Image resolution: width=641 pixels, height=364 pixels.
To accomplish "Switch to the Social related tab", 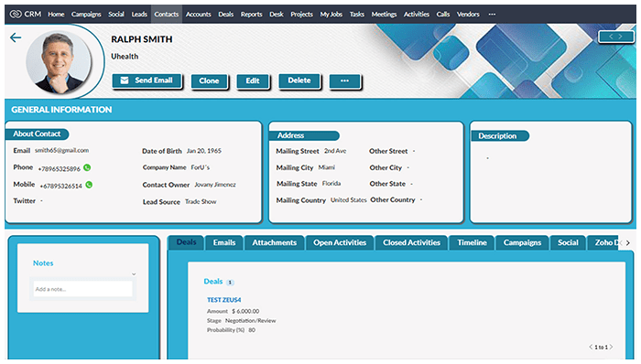I will click(x=568, y=242).
